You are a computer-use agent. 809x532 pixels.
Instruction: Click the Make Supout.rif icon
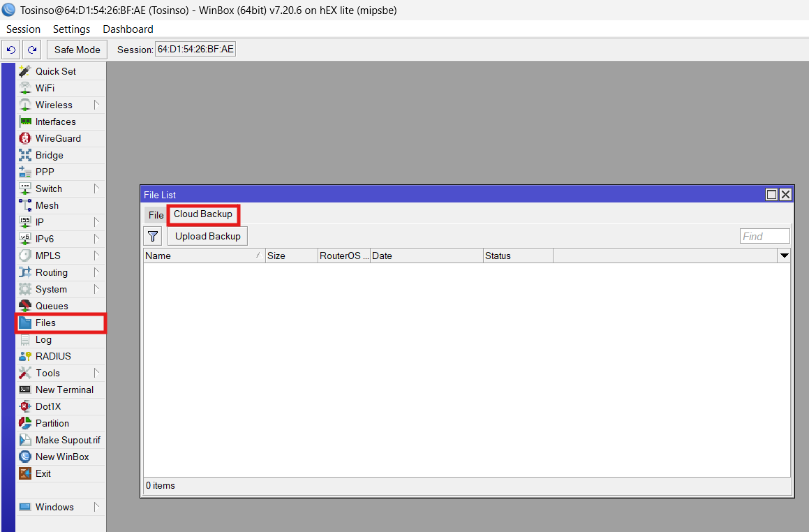click(24, 440)
